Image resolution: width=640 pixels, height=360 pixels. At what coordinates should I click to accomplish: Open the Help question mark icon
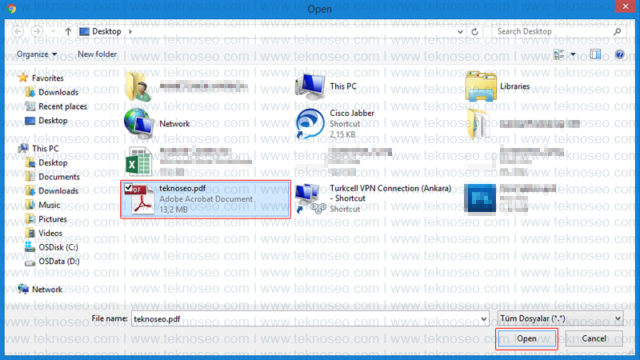point(619,54)
